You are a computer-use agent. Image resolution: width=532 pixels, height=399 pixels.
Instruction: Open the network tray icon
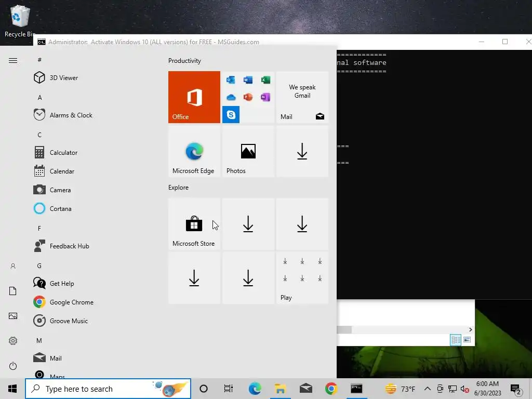pos(453,389)
